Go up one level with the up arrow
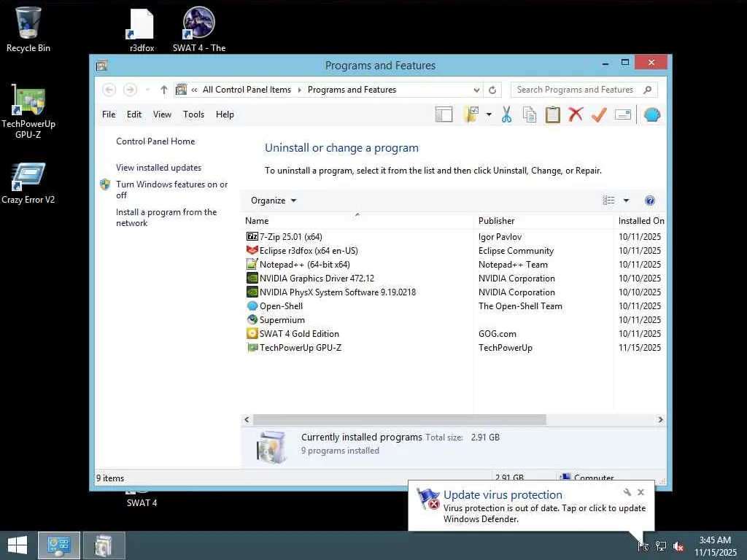Screen dimensions: 747x560 [x=164, y=90]
